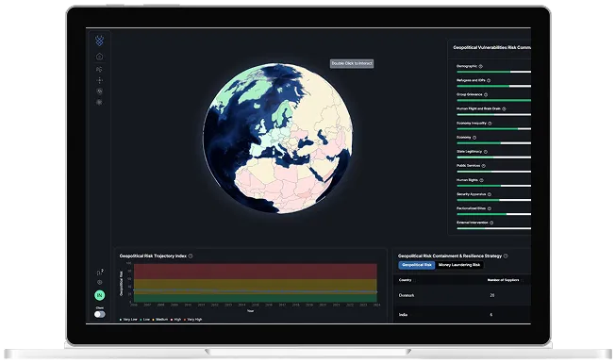This screenshot has height=364, width=615.
Task: Click the Geopolitical Risk Trajectory Index title
Action: tap(153, 256)
